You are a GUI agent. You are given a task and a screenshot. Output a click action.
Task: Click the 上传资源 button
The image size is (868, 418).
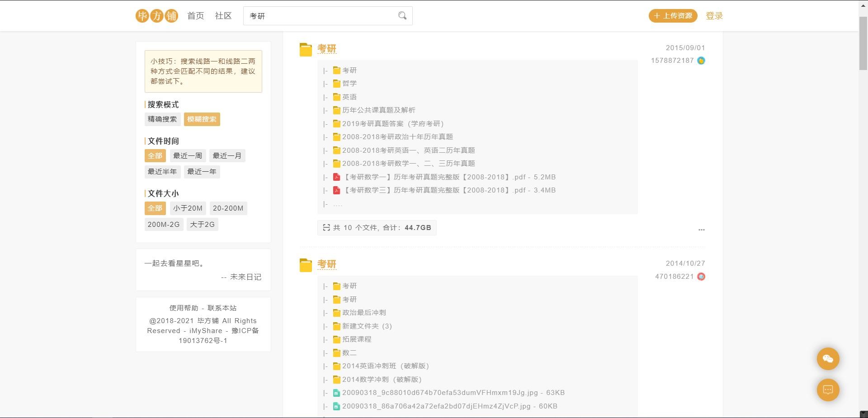point(673,16)
